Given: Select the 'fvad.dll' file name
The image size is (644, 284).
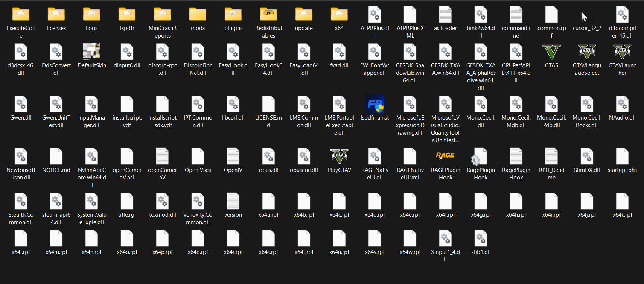Looking at the screenshot, I should click(340, 65).
